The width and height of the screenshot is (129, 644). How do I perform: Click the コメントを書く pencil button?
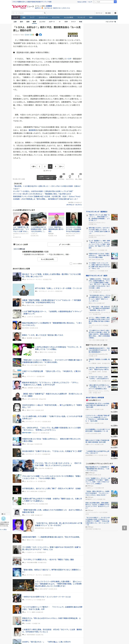[65, 244]
